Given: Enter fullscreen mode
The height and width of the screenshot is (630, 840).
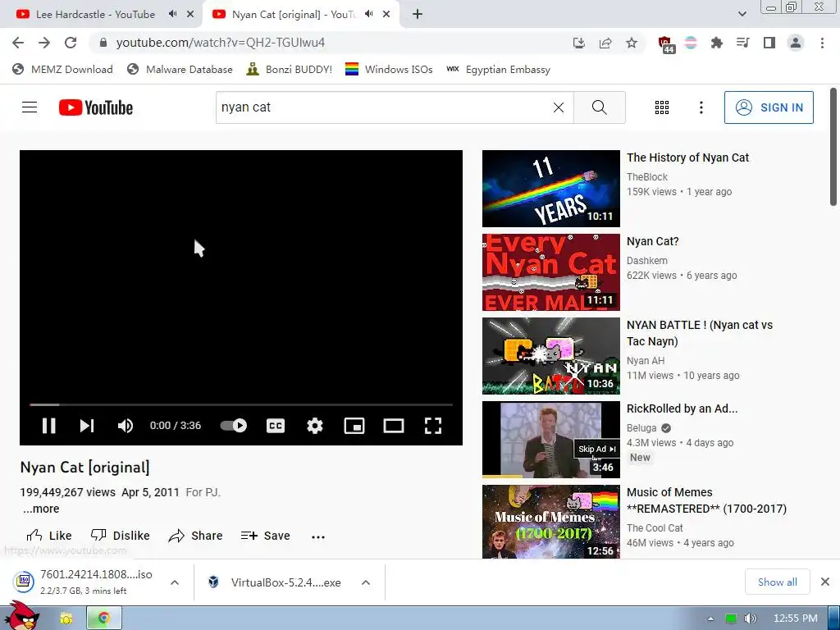Looking at the screenshot, I should coord(433,426).
